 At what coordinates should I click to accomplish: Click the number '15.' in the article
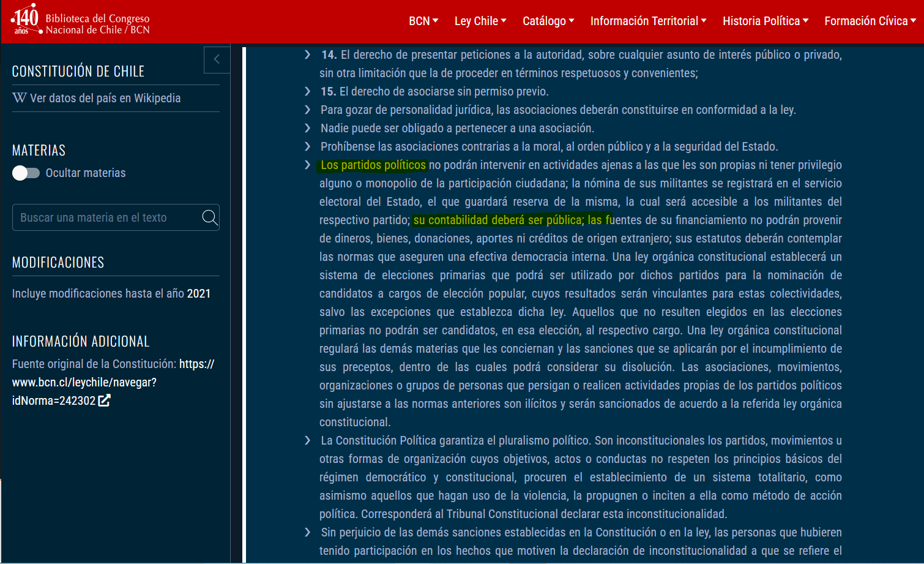point(329,92)
